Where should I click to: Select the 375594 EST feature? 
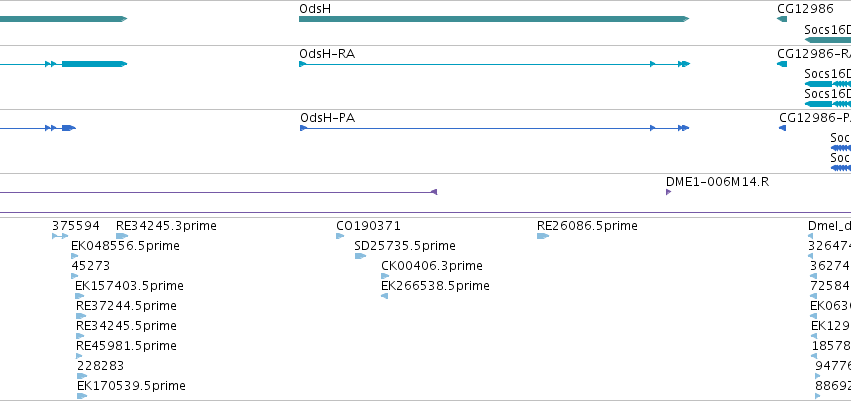60,236
